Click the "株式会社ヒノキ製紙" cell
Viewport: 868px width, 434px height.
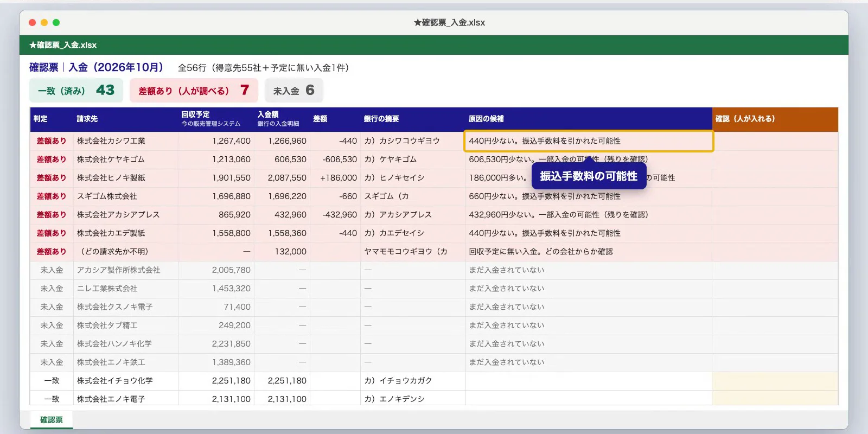[126, 178]
